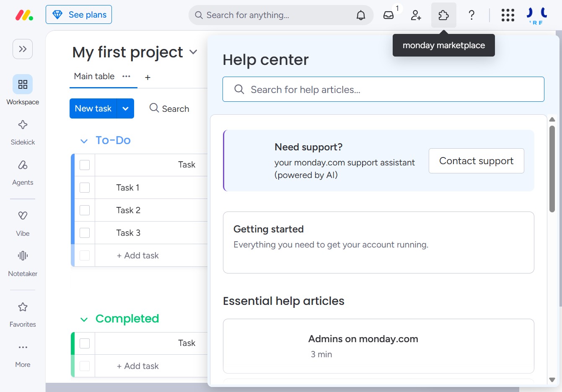Screen dimensions: 562x392
Task: Check the Task 1 checkbox
Action: click(x=85, y=188)
